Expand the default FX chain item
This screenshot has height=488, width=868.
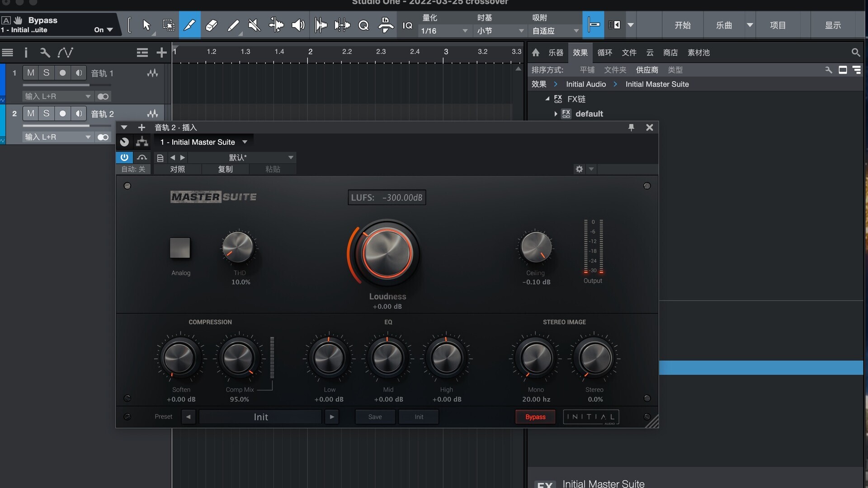point(556,114)
